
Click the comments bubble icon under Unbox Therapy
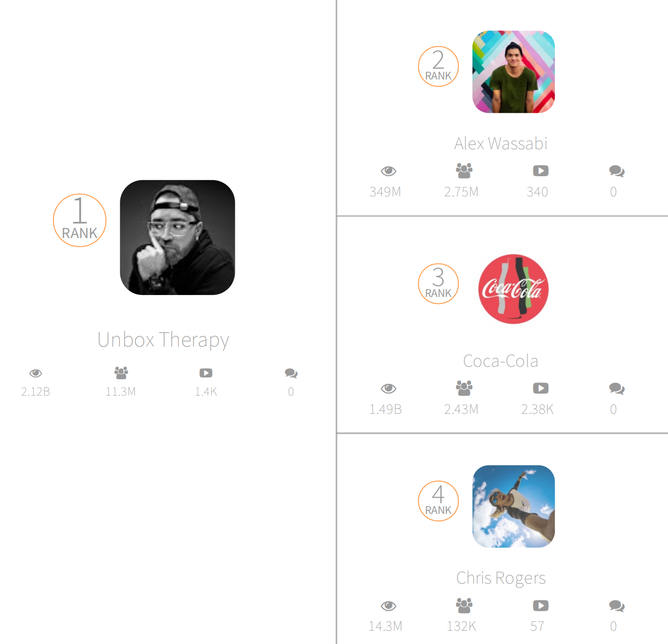[x=291, y=373]
